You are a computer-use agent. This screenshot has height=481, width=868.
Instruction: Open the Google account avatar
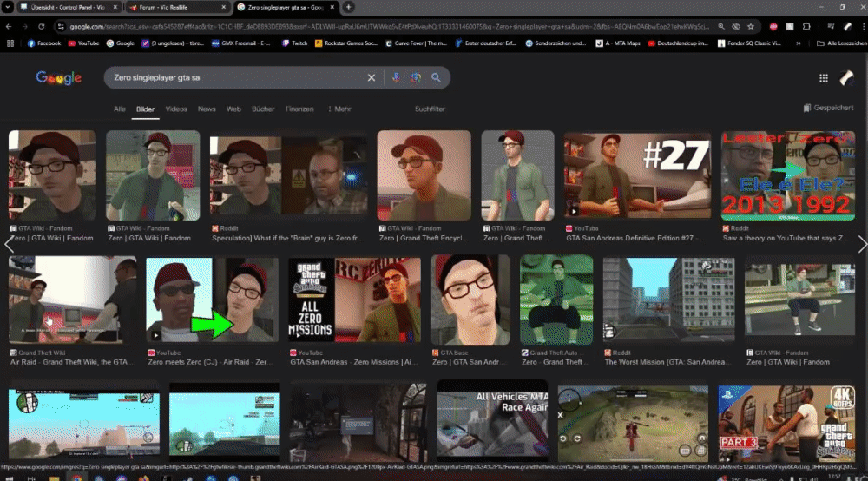click(846, 78)
